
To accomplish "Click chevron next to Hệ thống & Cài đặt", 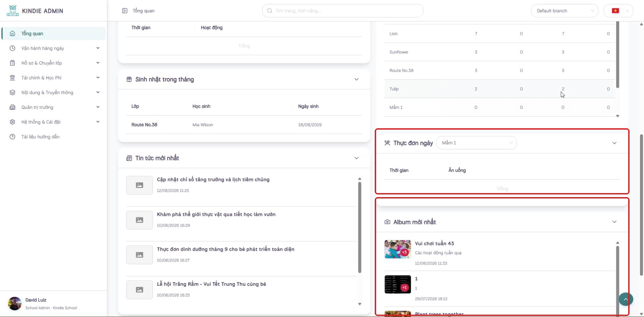I will [x=98, y=122].
